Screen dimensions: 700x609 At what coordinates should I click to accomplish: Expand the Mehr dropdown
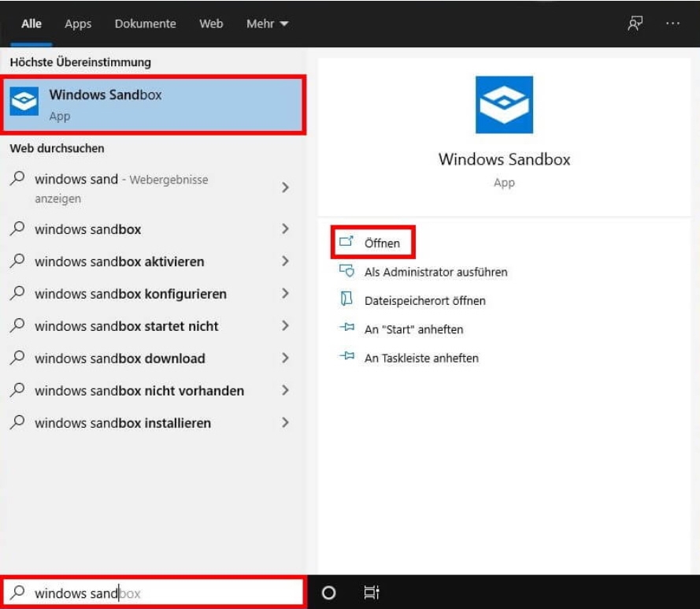pyautogui.click(x=267, y=24)
